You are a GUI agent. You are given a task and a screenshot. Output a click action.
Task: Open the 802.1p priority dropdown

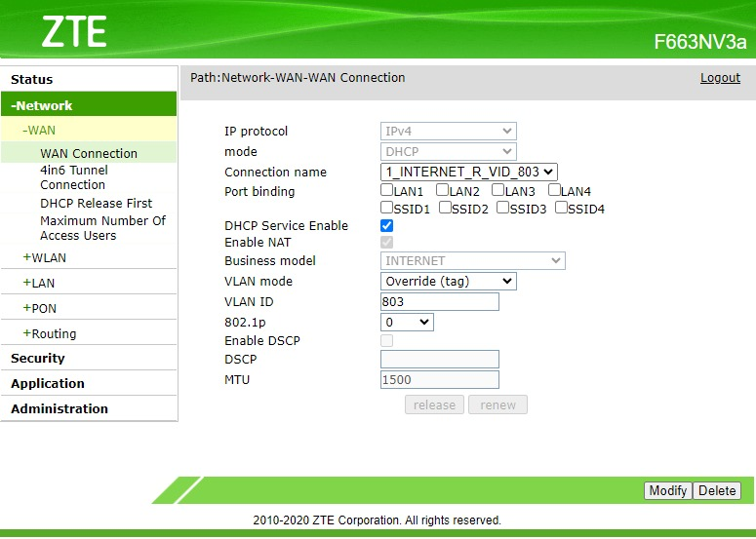(407, 322)
